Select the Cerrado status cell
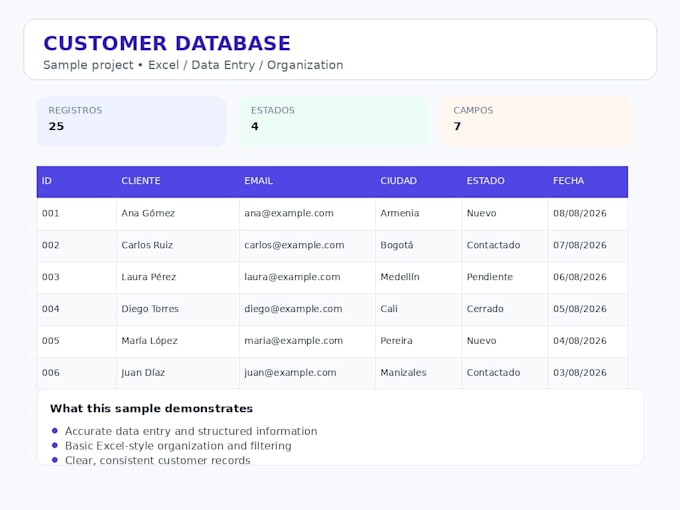Screen dimensions: 680x510 point(505,309)
